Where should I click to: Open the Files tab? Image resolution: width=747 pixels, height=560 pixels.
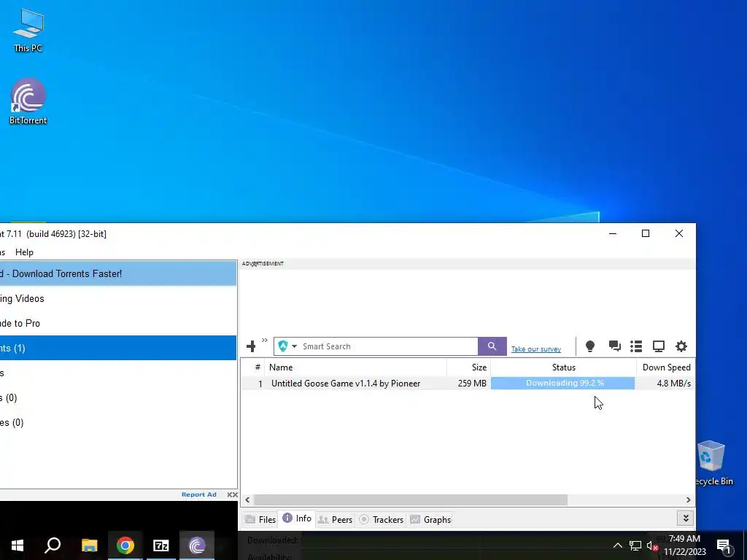pyautogui.click(x=260, y=519)
